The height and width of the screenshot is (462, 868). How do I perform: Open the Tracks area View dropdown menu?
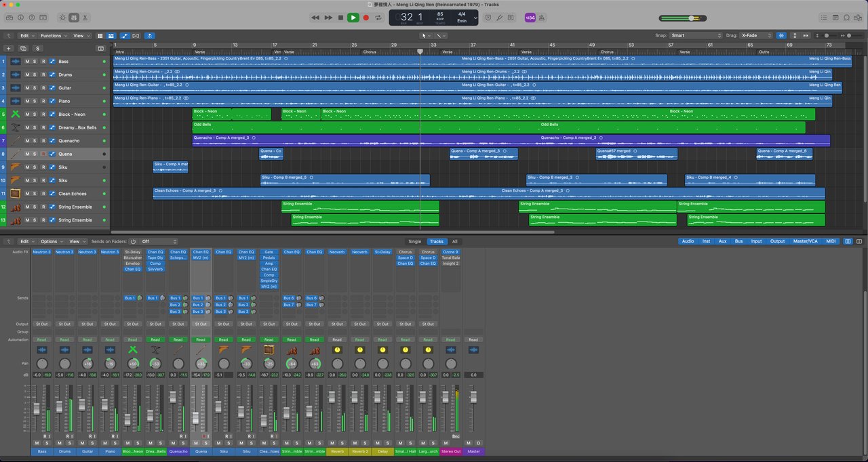(x=80, y=35)
